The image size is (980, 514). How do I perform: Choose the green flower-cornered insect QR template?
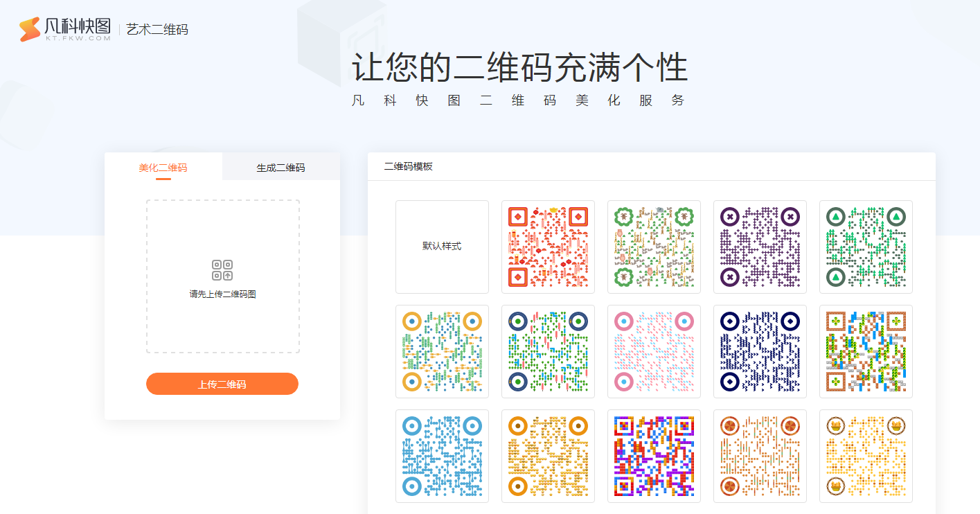[654, 247]
